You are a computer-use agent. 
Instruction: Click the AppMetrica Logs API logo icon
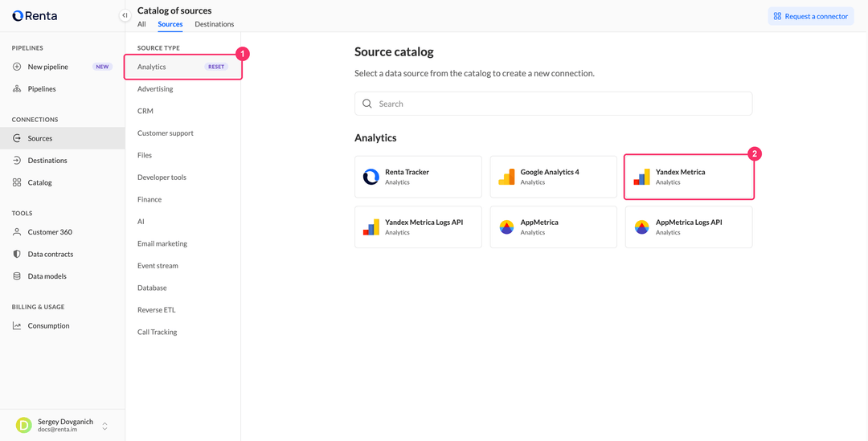coord(641,227)
